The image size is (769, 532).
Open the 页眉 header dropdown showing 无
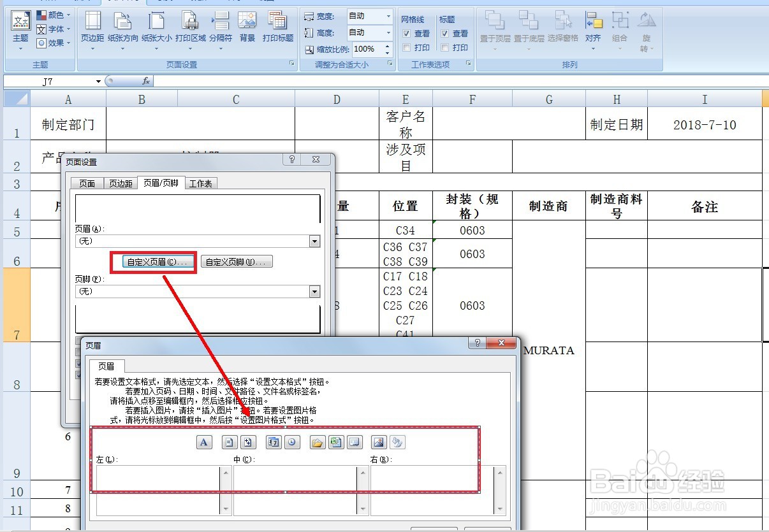tap(314, 241)
